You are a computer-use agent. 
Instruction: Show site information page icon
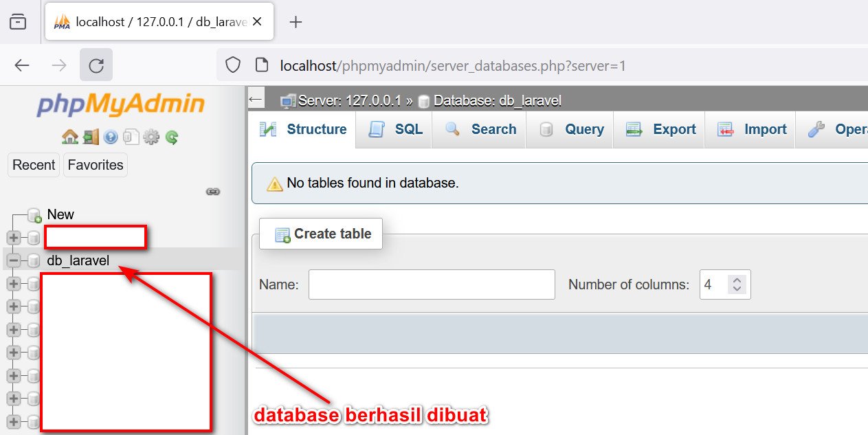261,65
